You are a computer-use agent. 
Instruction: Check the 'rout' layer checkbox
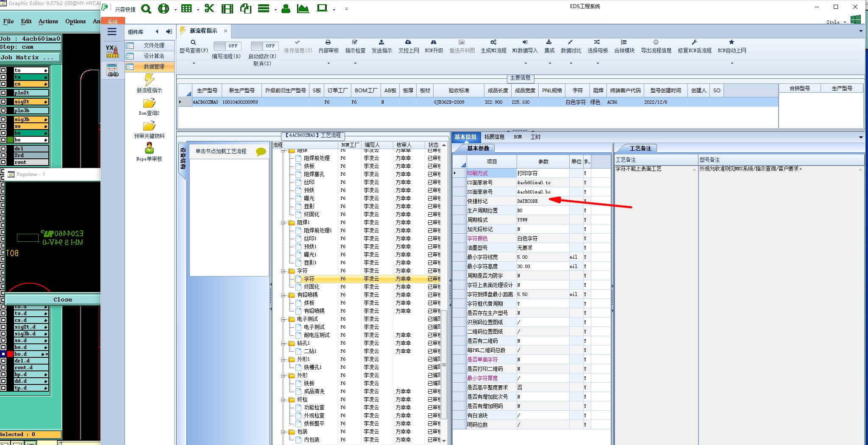coord(3,162)
